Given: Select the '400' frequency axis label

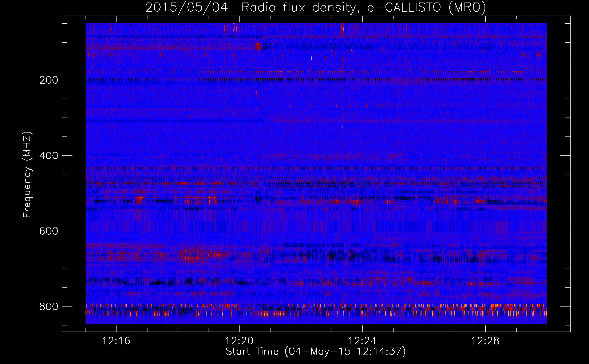Looking at the screenshot, I should [x=49, y=156].
